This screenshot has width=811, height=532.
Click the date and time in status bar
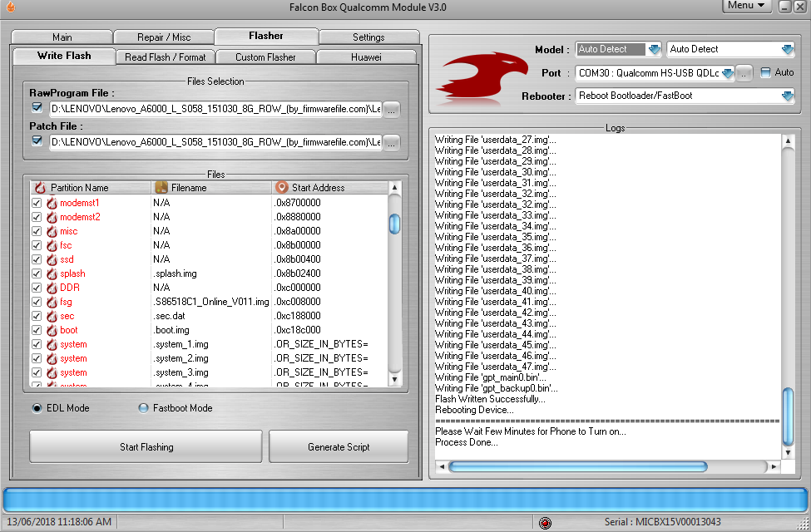point(59,522)
